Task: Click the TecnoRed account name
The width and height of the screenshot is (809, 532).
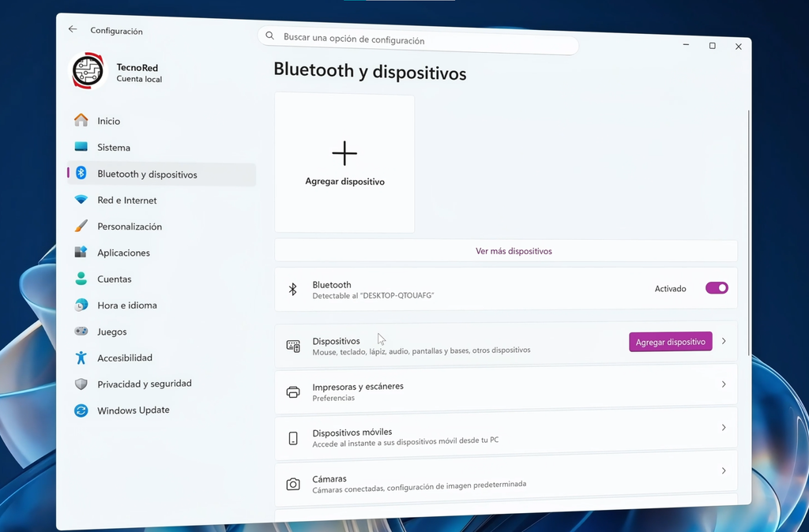Action: click(137, 68)
